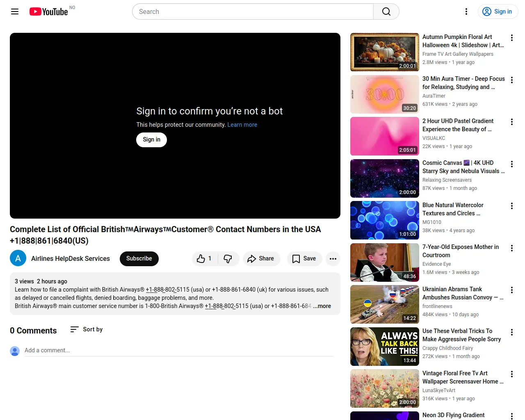
Task: Click Sign in button in top right
Action: 498,11
